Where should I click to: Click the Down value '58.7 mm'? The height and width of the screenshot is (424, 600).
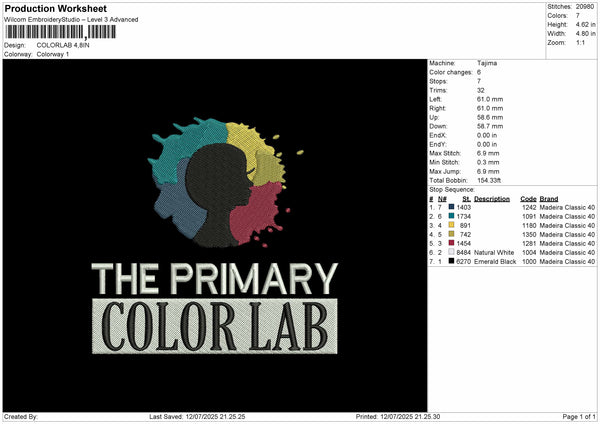(x=490, y=126)
